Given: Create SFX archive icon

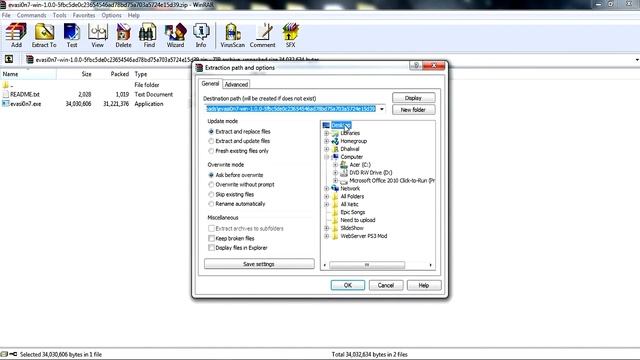Looking at the screenshot, I should (290, 35).
